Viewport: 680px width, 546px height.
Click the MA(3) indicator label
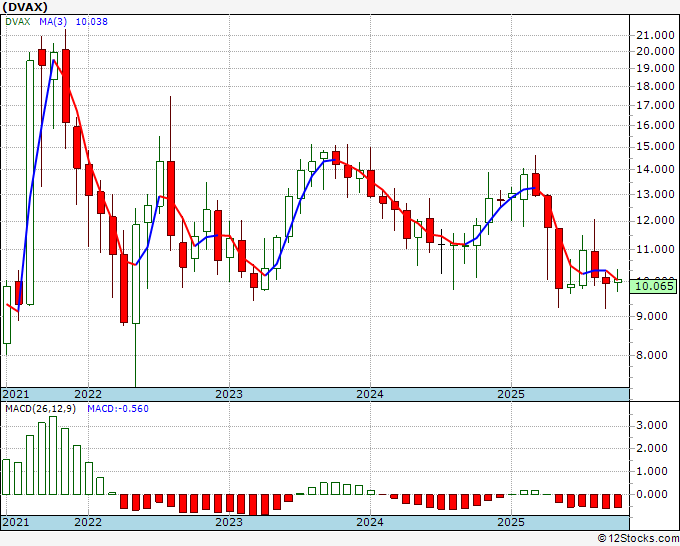pyautogui.click(x=53, y=22)
